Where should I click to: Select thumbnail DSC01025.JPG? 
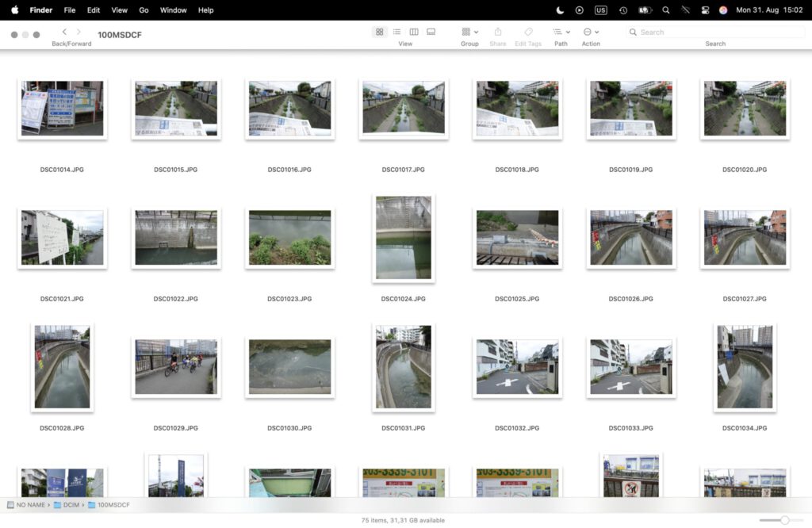[517, 238]
